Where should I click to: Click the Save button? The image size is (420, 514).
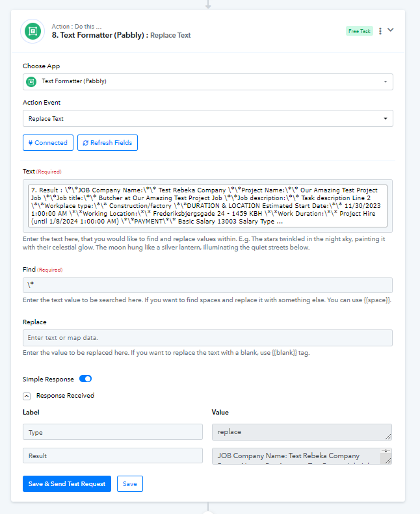point(130,484)
